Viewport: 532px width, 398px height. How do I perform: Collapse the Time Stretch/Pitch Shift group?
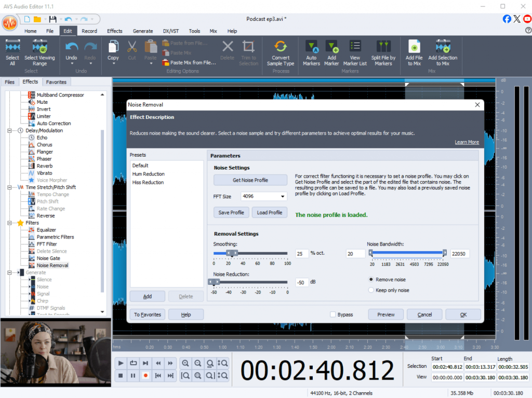click(x=9, y=187)
